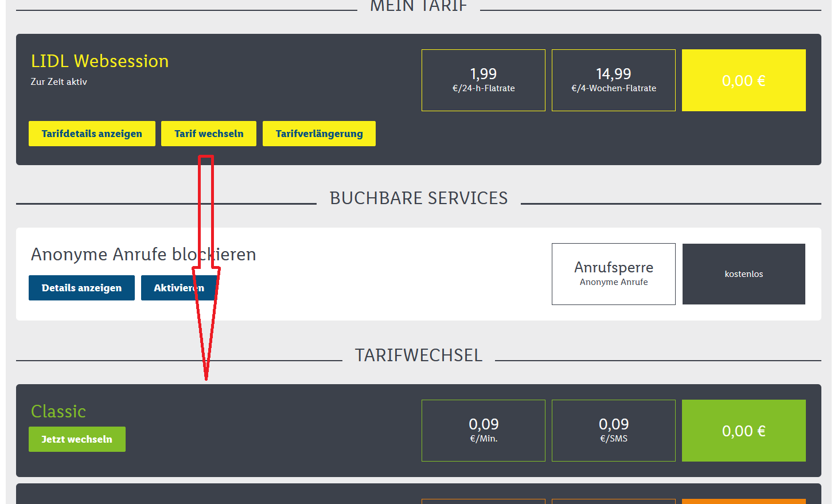This screenshot has height=504, width=838.
Task: Click the yellow 0,00 € tile
Action: 744,80
